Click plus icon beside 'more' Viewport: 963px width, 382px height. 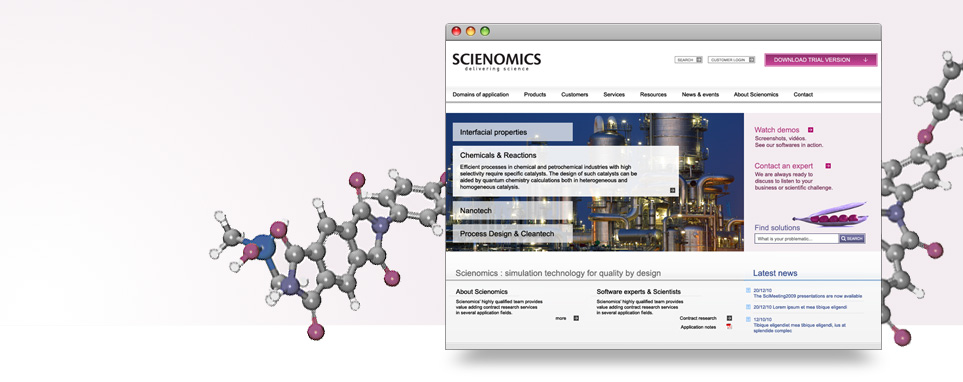tap(576, 318)
